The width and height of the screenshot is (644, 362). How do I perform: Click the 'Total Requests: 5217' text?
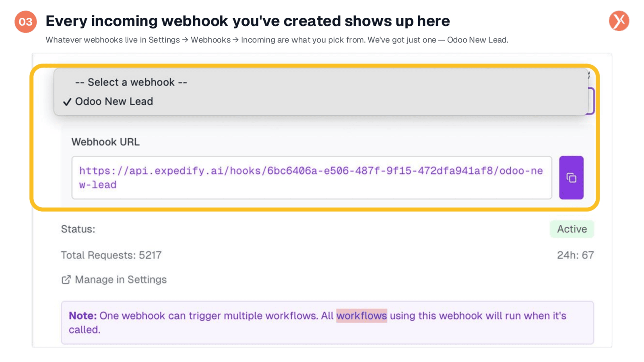(111, 255)
